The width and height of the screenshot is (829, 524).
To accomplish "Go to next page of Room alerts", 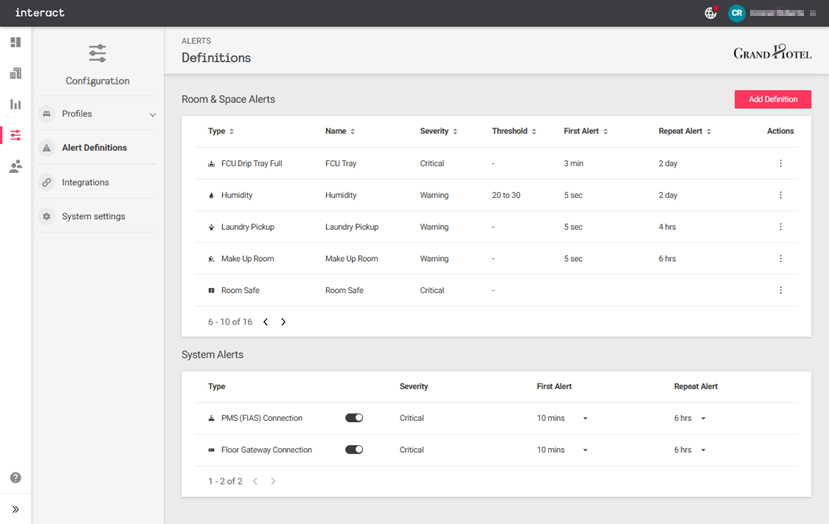I will click(283, 322).
